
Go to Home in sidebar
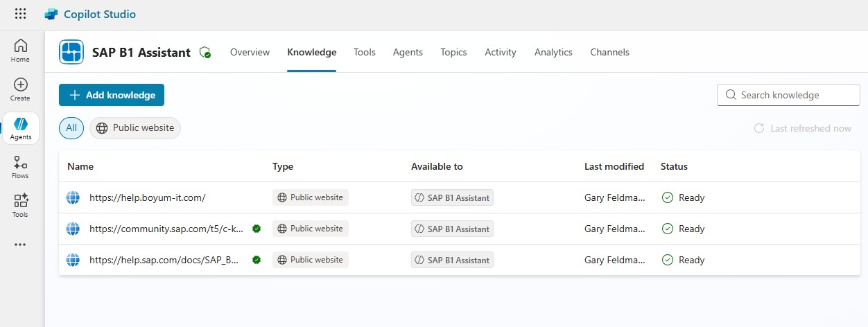pos(20,51)
